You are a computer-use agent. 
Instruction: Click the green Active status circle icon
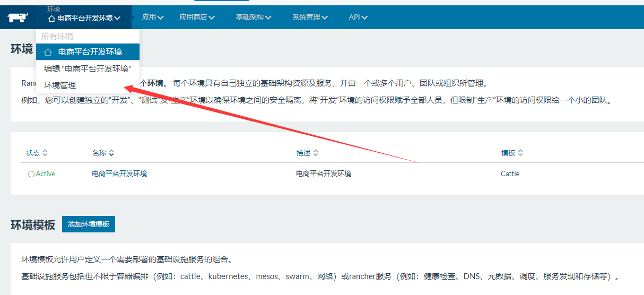pyautogui.click(x=31, y=174)
